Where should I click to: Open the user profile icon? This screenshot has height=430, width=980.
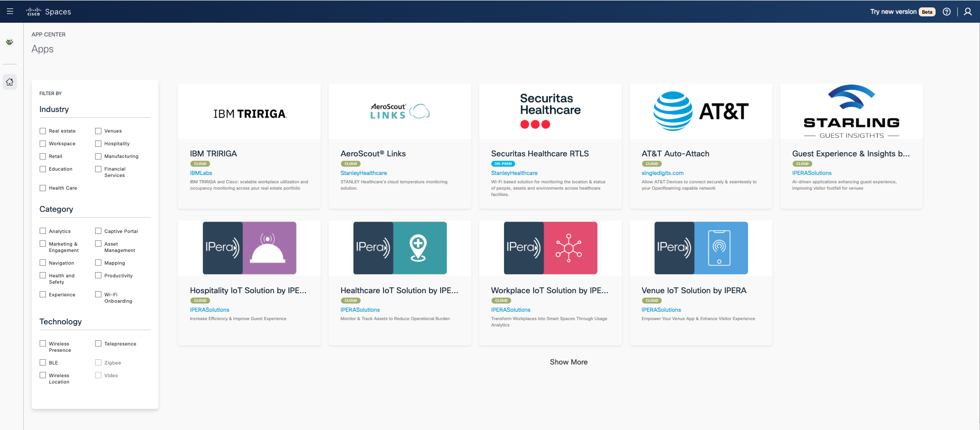point(968,12)
